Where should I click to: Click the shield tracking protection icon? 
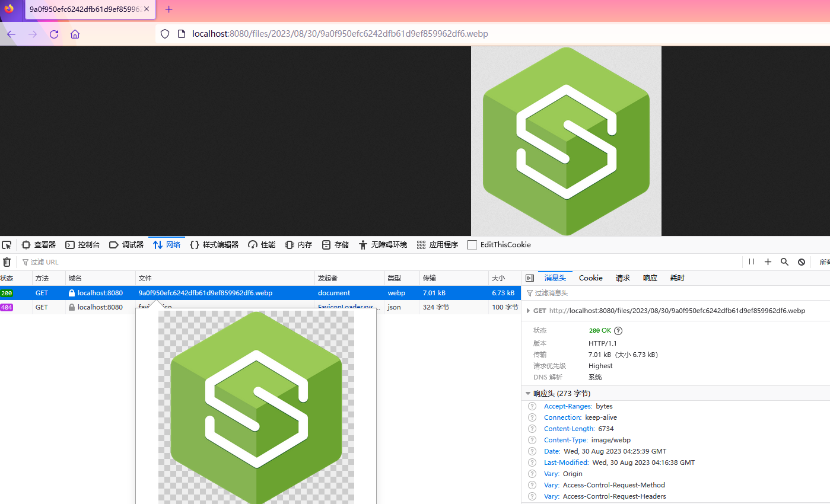(166, 34)
